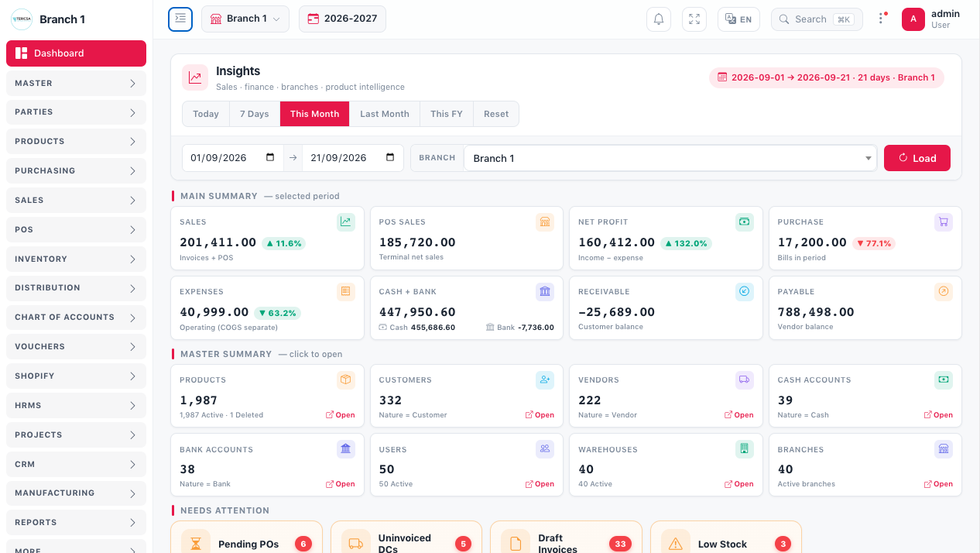Click the Pending POs hourglass icon
980x553 pixels.
click(196, 544)
